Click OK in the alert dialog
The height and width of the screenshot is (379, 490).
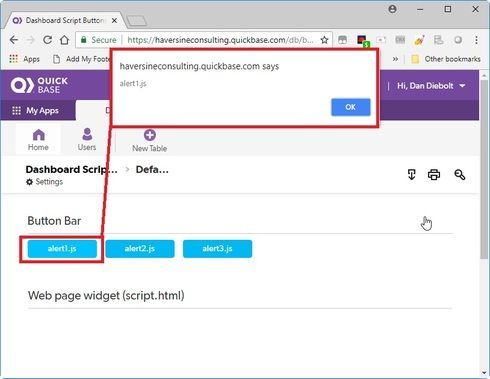(350, 107)
